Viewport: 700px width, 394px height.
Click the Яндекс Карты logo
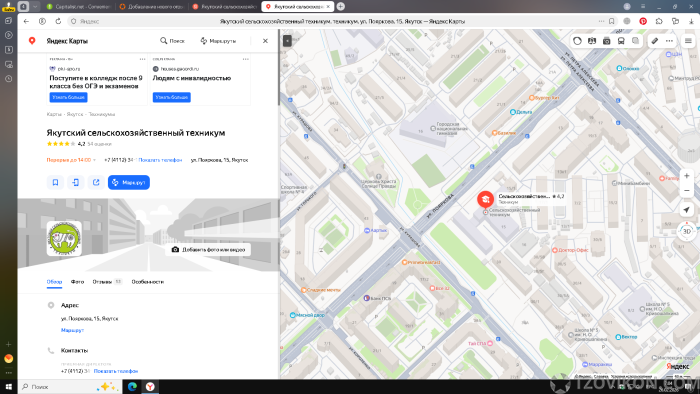[58, 41]
